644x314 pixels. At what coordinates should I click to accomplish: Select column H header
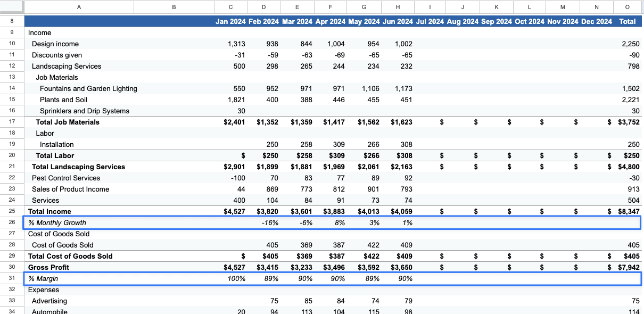398,7
